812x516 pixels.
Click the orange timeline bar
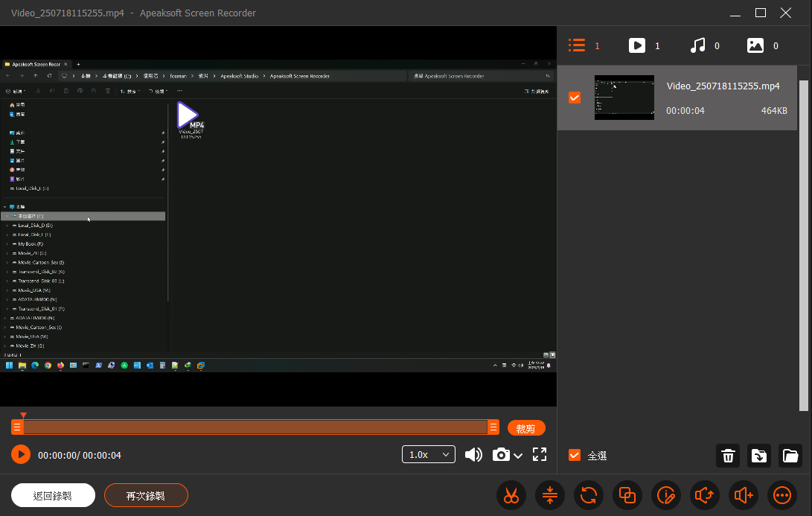[255, 427]
